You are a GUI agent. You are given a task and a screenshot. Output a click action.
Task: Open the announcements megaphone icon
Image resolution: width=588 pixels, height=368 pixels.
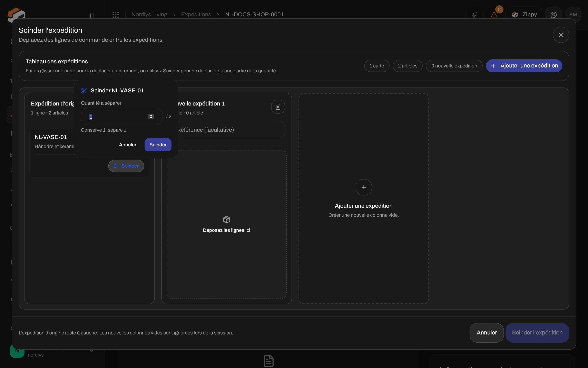tap(474, 15)
